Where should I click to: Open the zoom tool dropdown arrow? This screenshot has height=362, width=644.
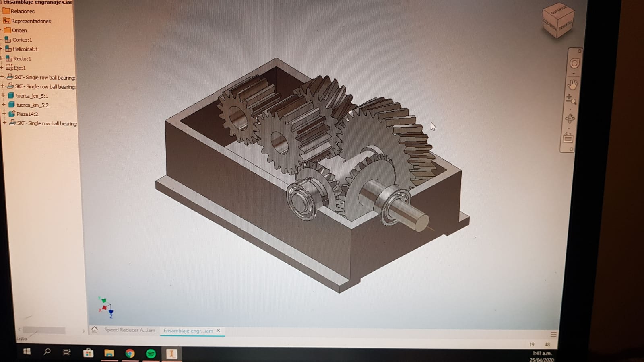[571, 109]
